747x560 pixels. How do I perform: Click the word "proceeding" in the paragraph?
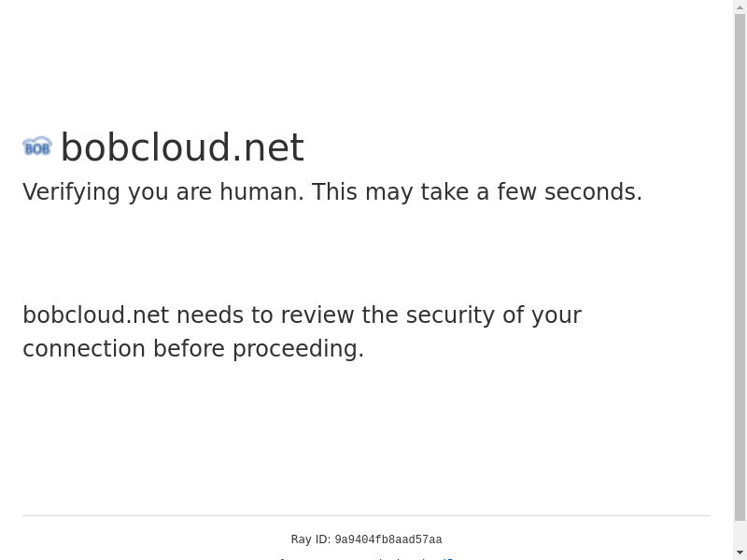click(x=297, y=349)
